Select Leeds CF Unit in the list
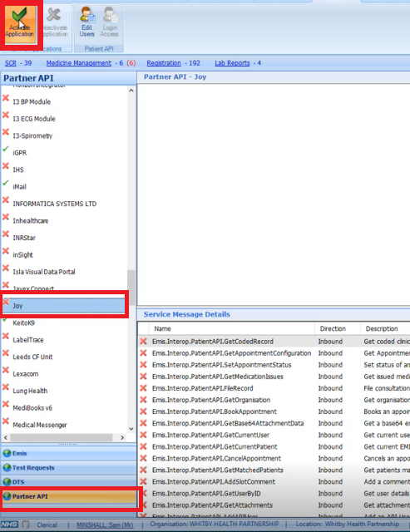This screenshot has width=410, height=532. (x=32, y=357)
